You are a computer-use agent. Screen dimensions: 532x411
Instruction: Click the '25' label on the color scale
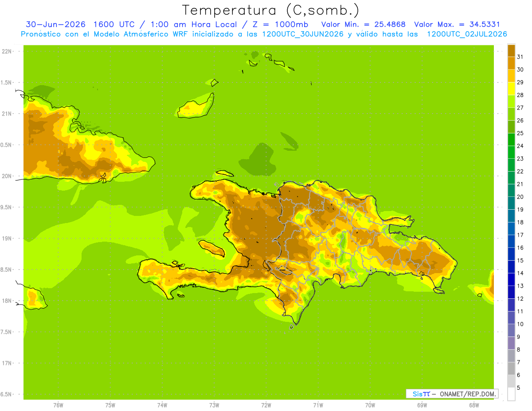pos(520,133)
